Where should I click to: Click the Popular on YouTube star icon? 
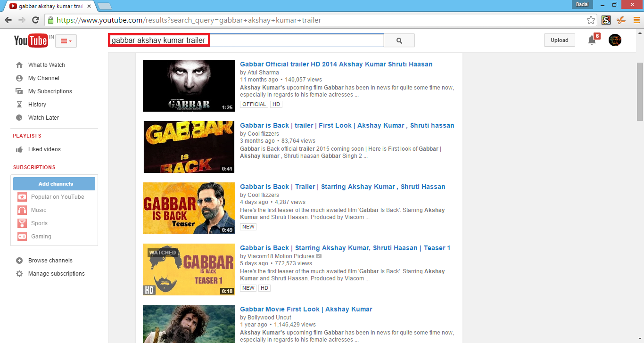click(22, 197)
